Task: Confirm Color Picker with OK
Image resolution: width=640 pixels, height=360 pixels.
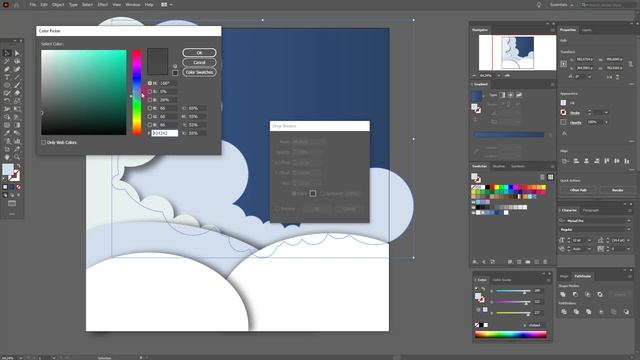Action: coord(199,53)
